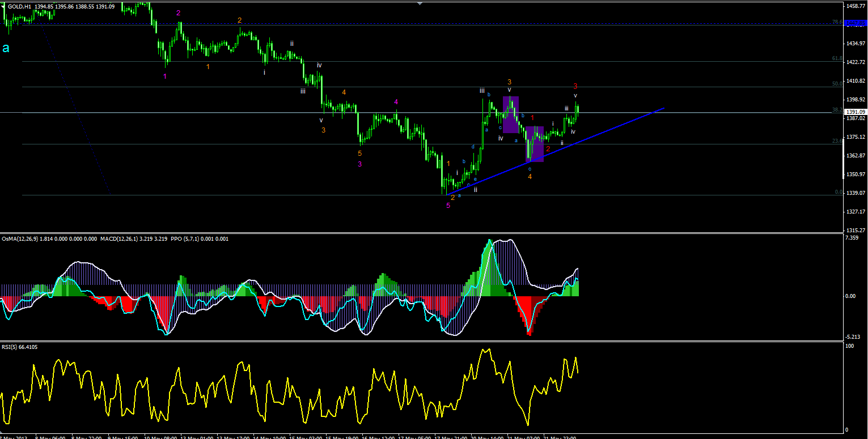Click the 7.359 oscillator scale value
Image resolution: width=868 pixels, height=439 pixels.
[x=852, y=238]
